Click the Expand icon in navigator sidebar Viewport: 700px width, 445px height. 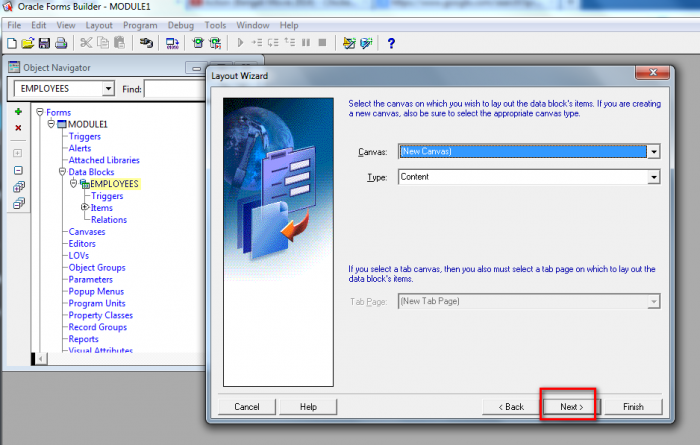[x=18, y=153]
